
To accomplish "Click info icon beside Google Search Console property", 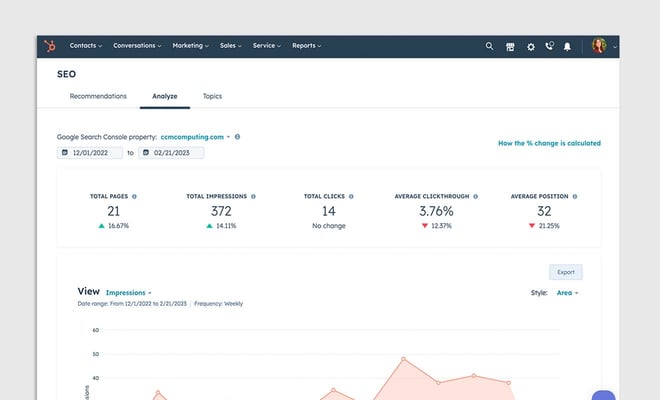I will [237, 137].
